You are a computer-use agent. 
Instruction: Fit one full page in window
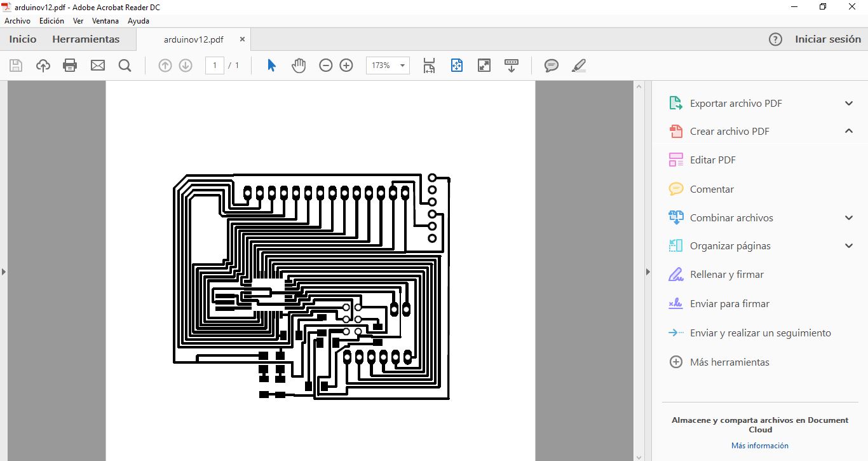click(457, 65)
